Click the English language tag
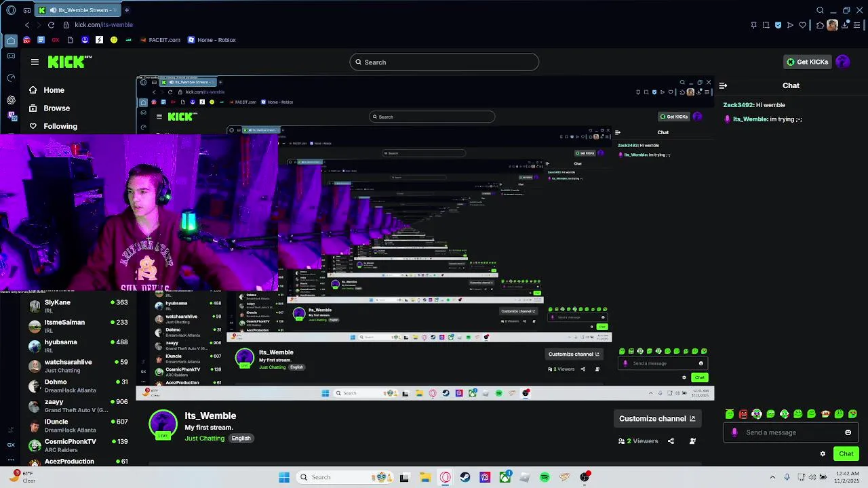868x488 pixels. (x=241, y=439)
